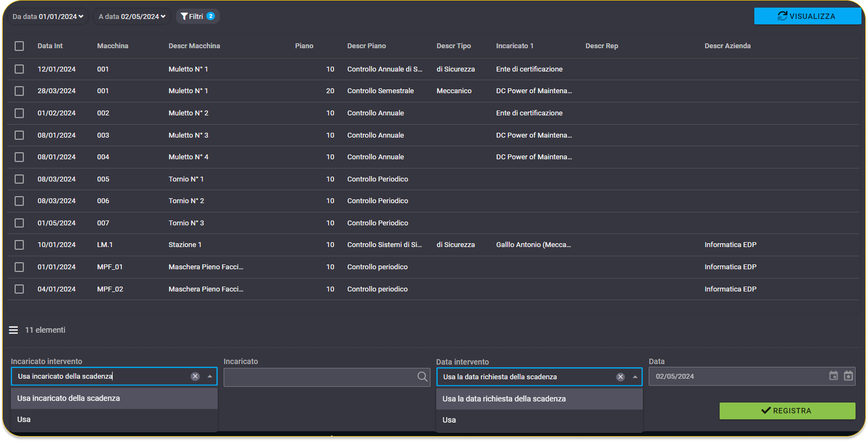Click the Filtri funnel button

click(198, 16)
